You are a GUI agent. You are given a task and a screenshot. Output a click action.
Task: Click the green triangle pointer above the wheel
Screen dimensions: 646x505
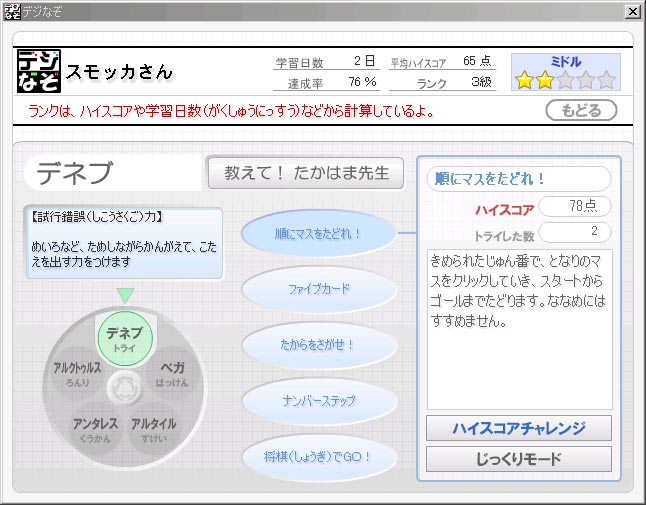[x=125, y=295]
